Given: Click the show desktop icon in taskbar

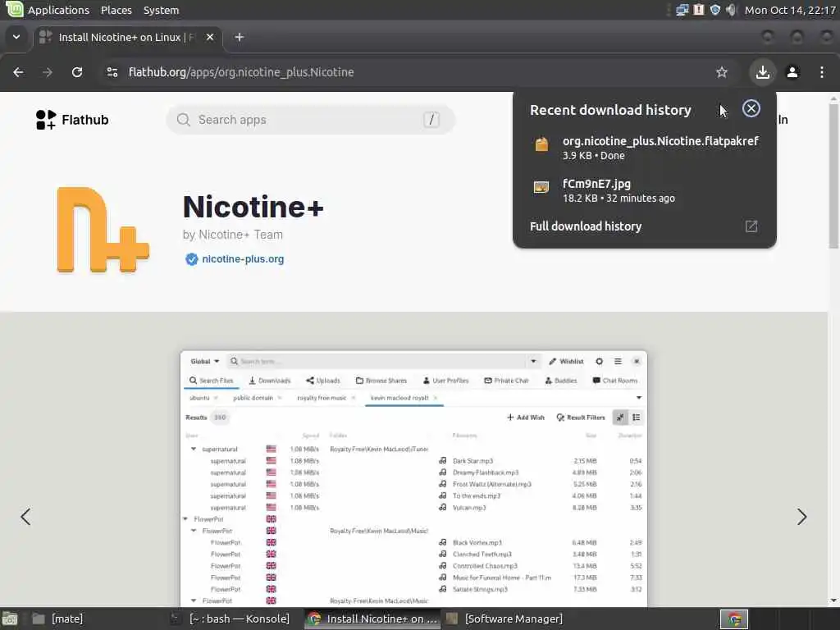Looking at the screenshot, I should pyautogui.click(x=10, y=619).
